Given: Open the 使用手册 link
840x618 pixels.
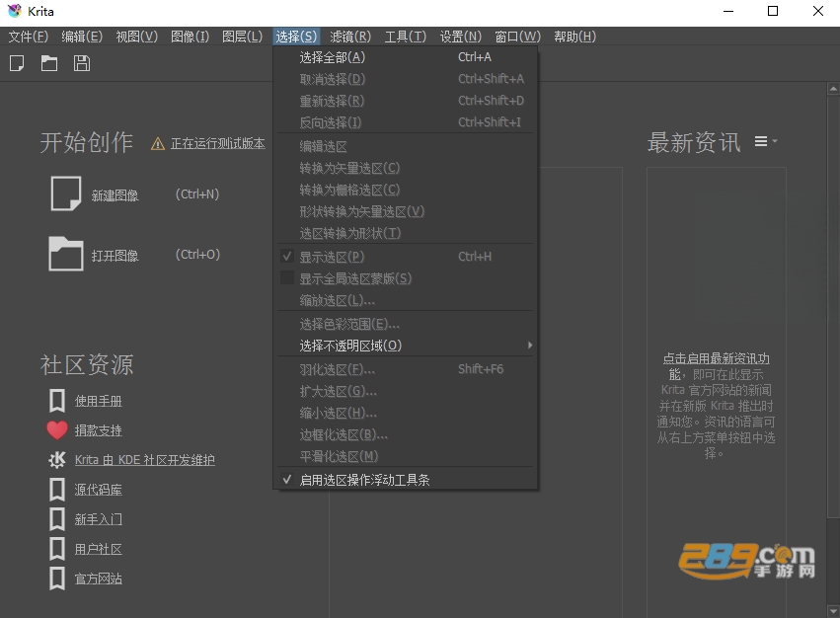Looking at the screenshot, I should click(98, 401).
